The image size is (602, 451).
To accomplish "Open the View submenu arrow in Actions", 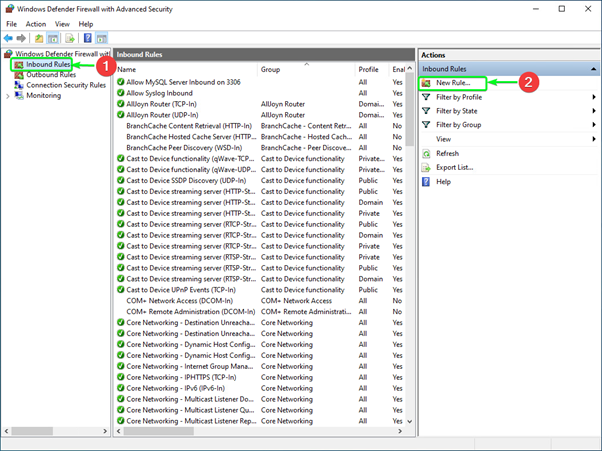I will [594, 139].
